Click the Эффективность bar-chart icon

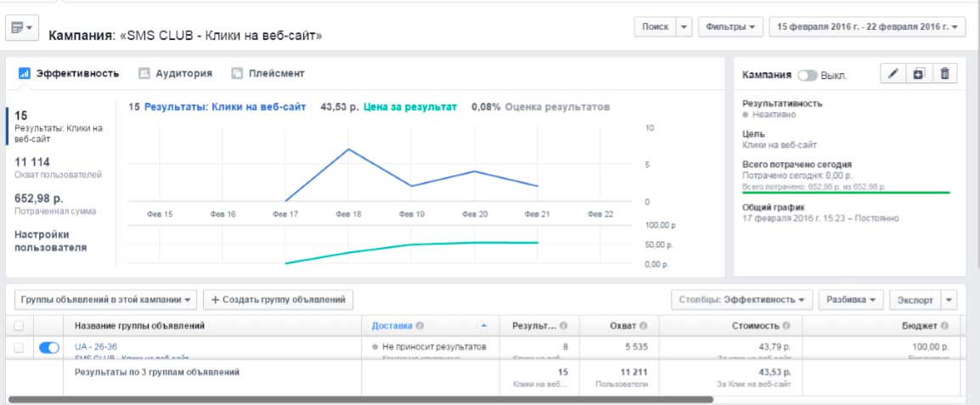[x=25, y=73]
